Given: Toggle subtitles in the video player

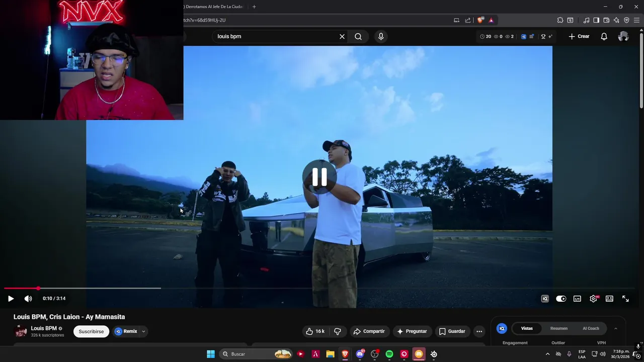Looking at the screenshot, I should (577, 299).
